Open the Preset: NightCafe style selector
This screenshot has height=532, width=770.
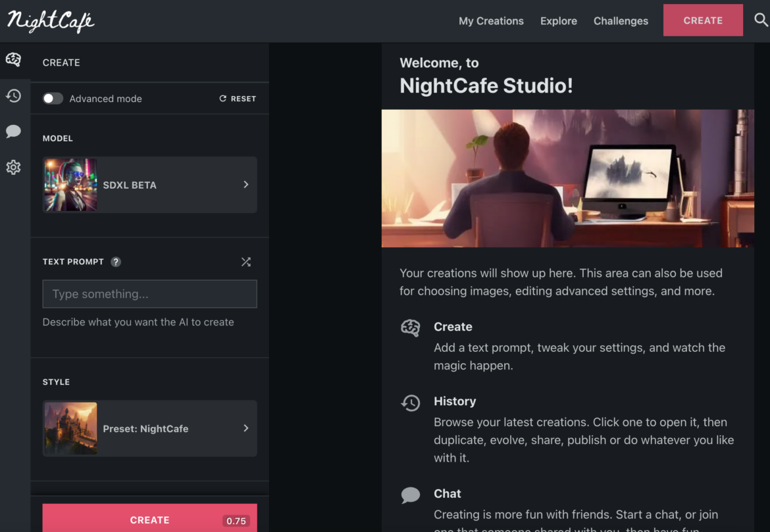[150, 429]
